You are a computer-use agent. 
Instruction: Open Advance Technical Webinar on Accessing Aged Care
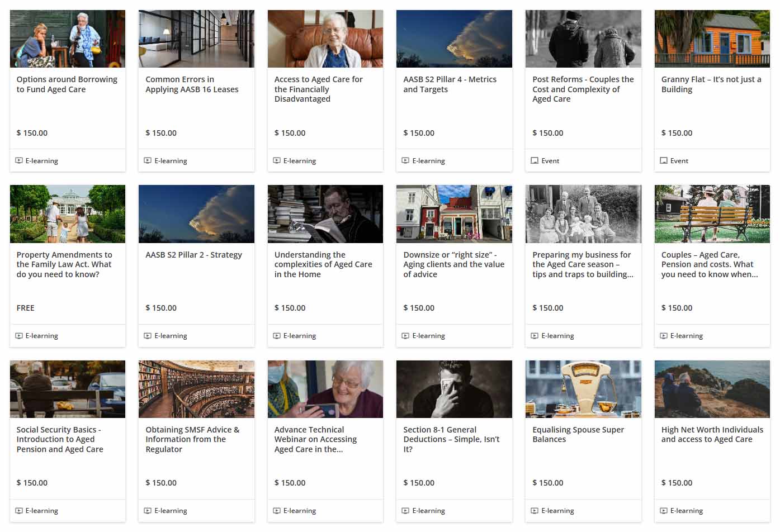point(315,439)
